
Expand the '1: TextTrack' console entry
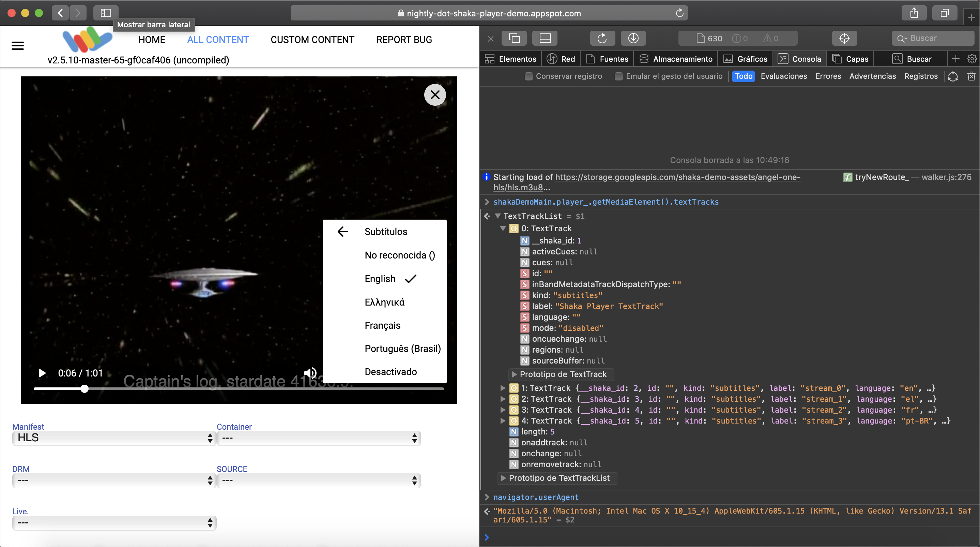pyautogui.click(x=503, y=388)
